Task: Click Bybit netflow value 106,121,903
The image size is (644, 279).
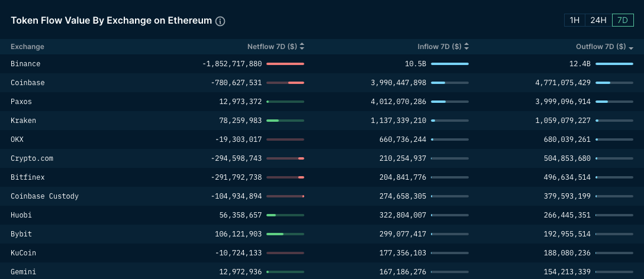Action: [x=238, y=234]
